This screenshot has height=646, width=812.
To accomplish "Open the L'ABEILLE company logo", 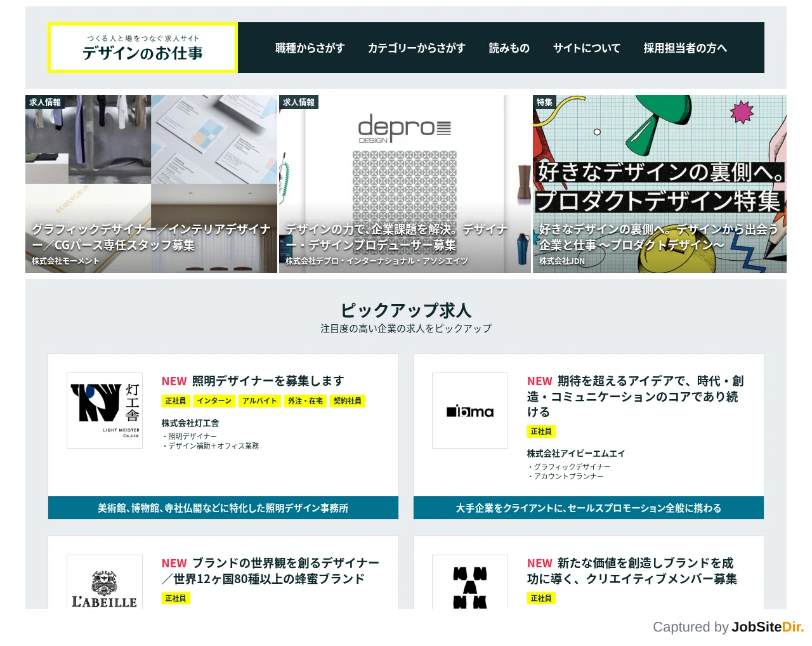I will (105, 582).
